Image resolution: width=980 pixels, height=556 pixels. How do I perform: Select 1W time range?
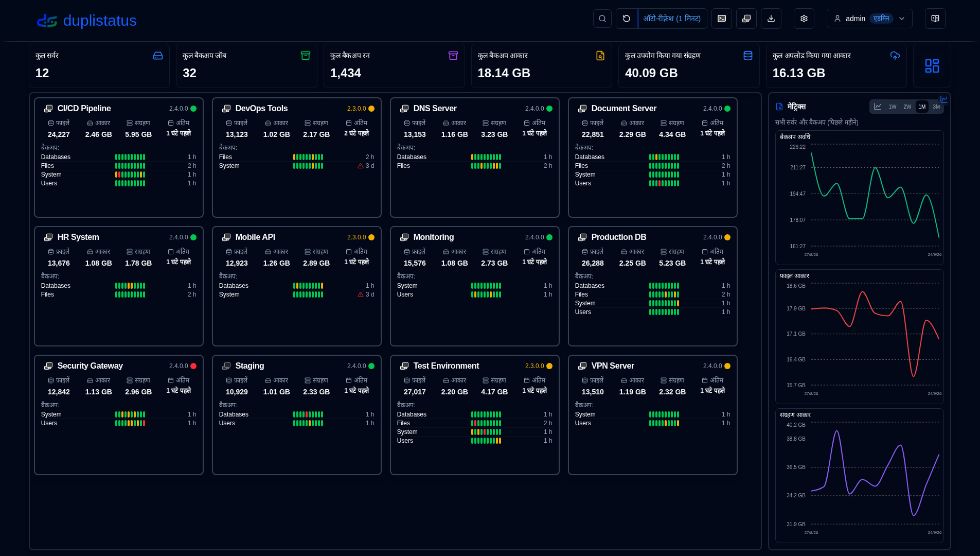(x=892, y=107)
